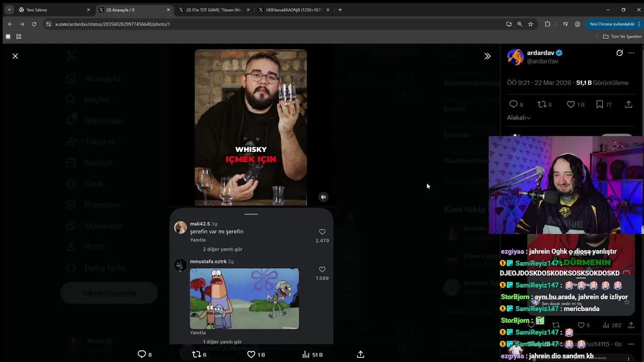Open the apps shortcut icon in the bookmarks bar

point(8,37)
